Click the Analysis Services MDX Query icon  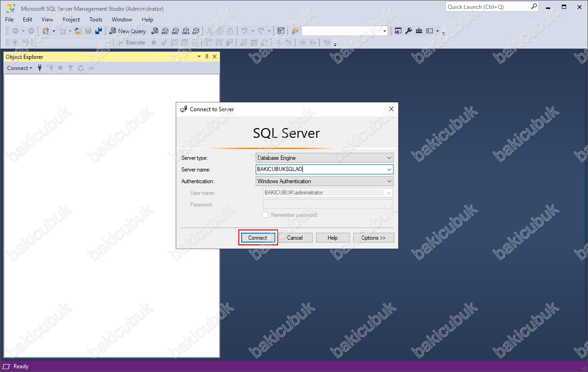click(165, 31)
